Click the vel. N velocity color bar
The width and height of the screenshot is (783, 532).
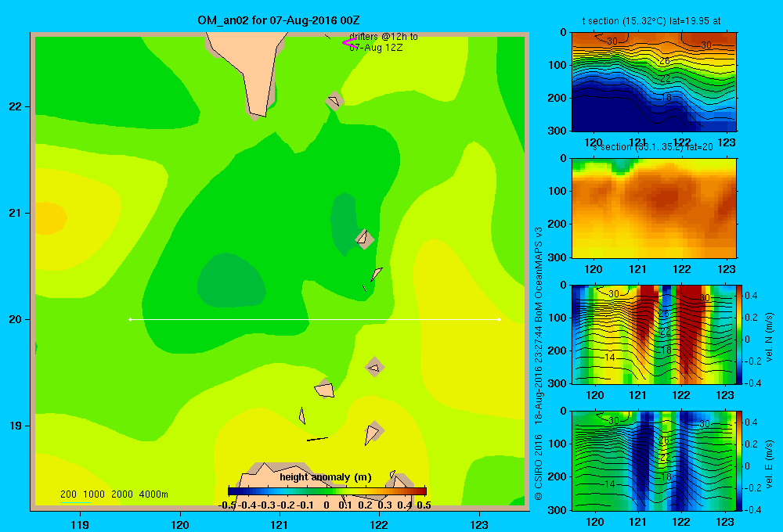pos(739,334)
